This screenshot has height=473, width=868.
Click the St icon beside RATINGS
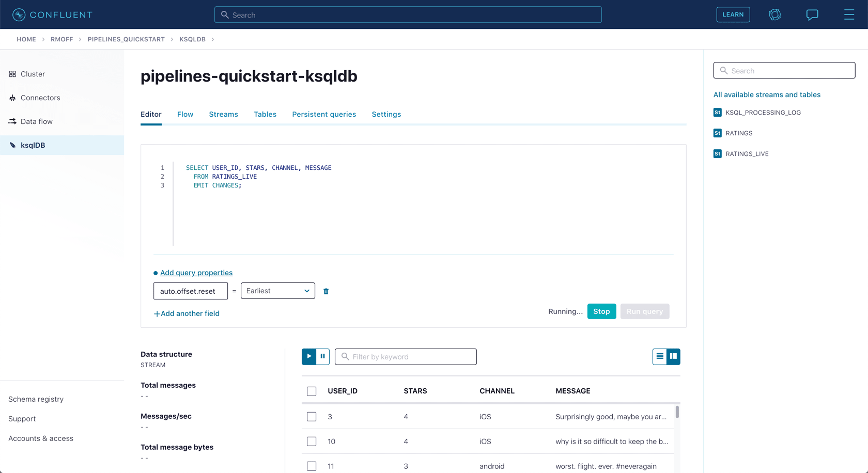[718, 133]
